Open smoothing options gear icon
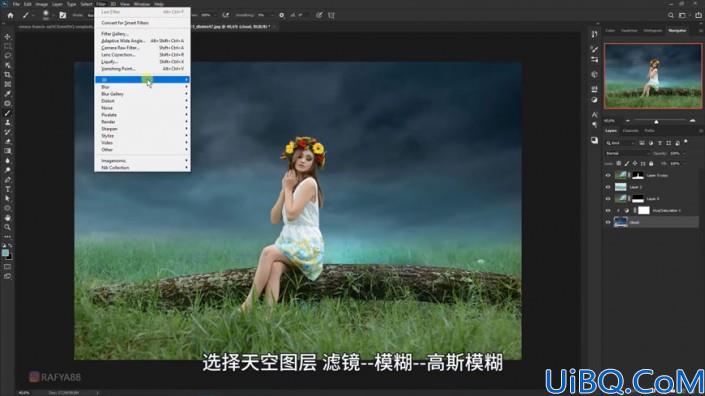Image resolution: width=705 pixels, height=396 pixels. 281,15
